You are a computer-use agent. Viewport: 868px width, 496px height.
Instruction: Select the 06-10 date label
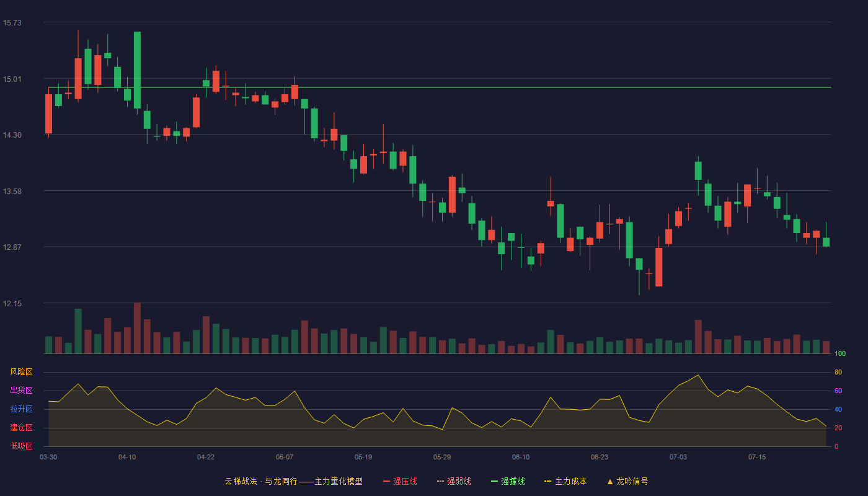521,457
